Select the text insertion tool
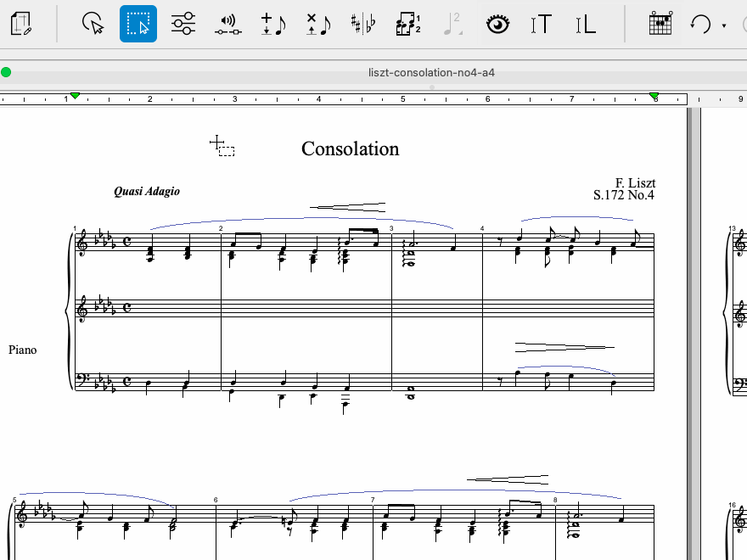 click(x=541, y=24)
